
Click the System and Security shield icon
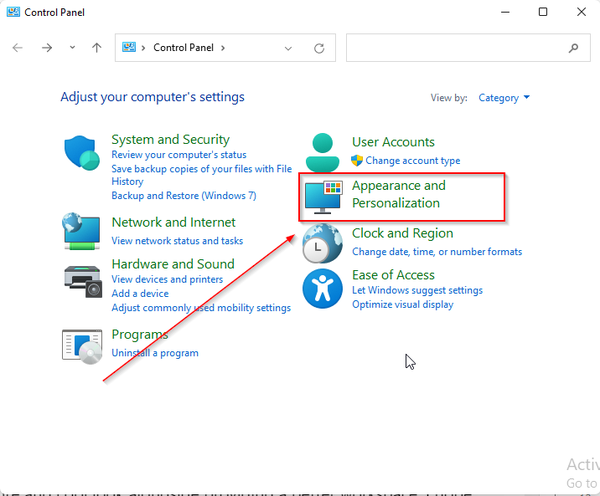[82, 154]
